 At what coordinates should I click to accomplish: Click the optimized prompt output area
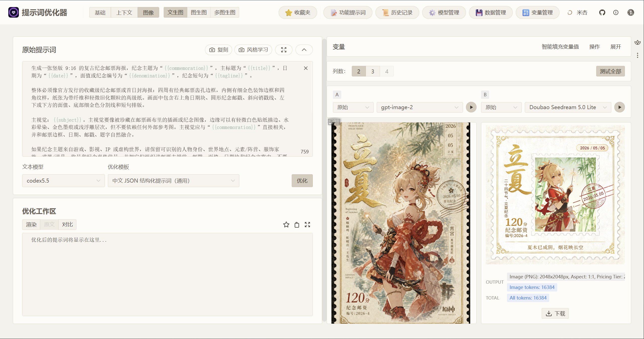click(x=167, y=274)
